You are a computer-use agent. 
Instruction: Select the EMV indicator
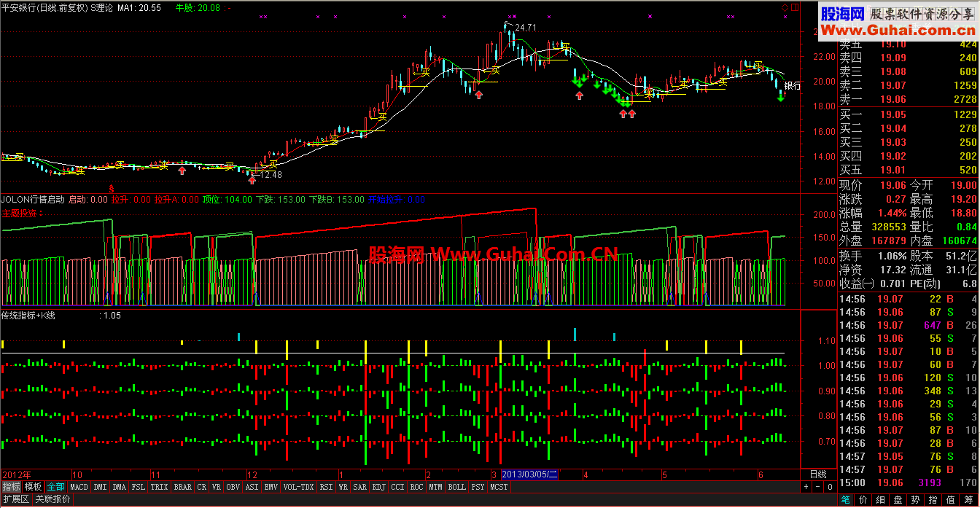(x=271, y=487)
